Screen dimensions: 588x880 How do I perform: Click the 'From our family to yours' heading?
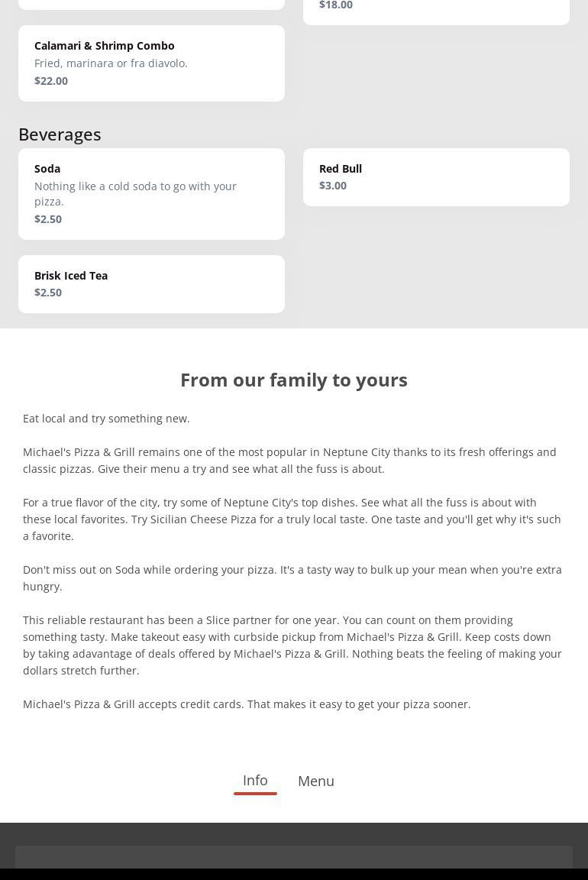[294, 380]
